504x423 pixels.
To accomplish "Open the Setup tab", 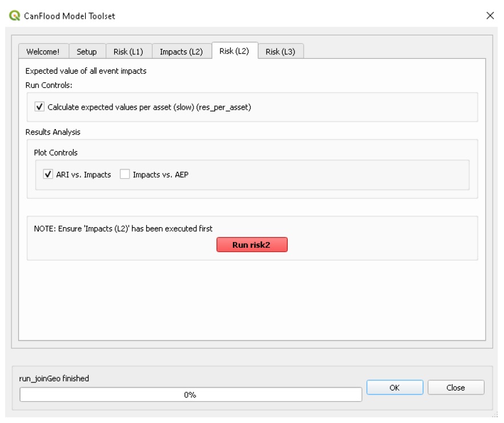I will [x=87, y=52].
